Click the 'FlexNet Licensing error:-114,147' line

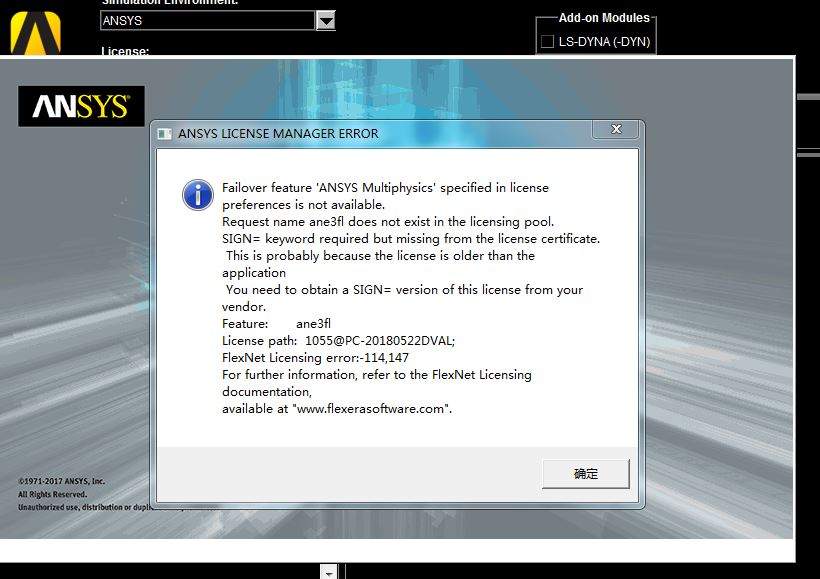coord(315,358)
